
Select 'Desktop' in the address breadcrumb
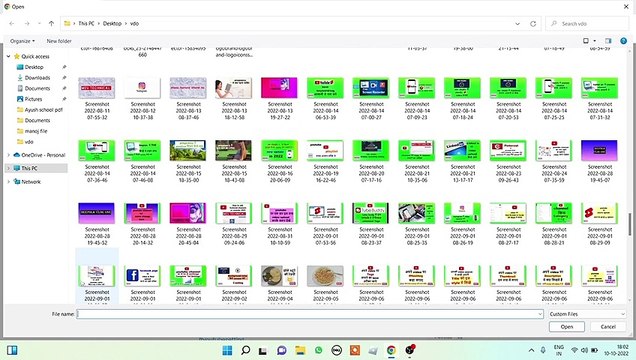pyautogui.click(x=112, y=24)
